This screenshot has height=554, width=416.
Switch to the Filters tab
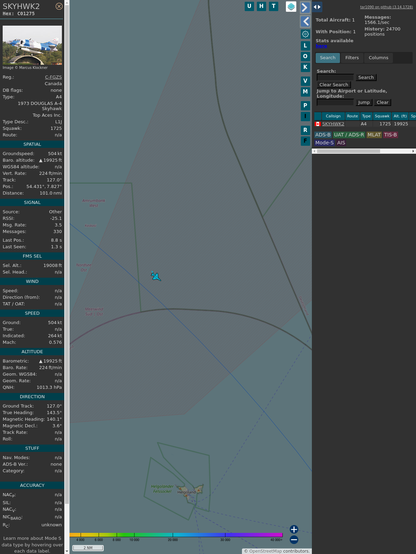point(352,58)
